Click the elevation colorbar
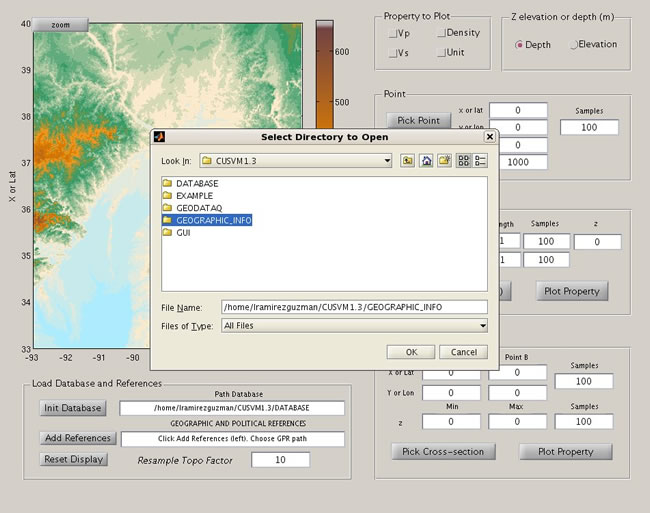The width and height of the screenshot is (650, 513). (x=325, y=75)
